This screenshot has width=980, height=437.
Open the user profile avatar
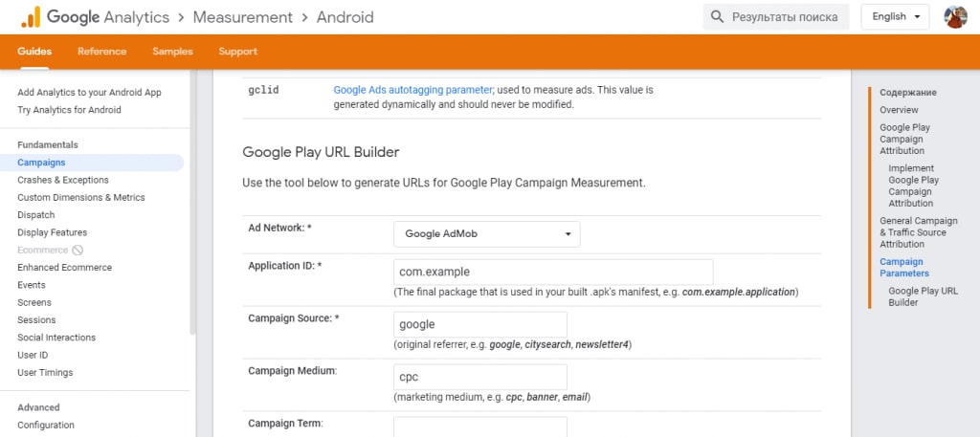coord(956,17)
